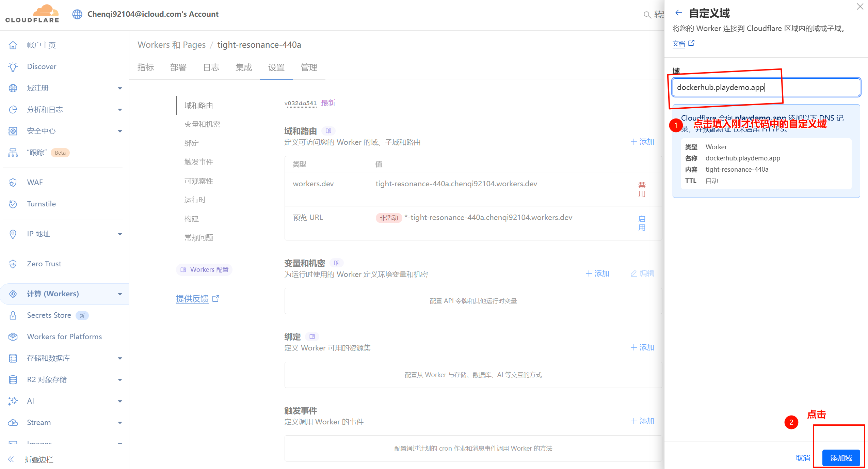Click the Workers for Platforms cube icon
The image size is (868, 469).
(x=13, y=337)
